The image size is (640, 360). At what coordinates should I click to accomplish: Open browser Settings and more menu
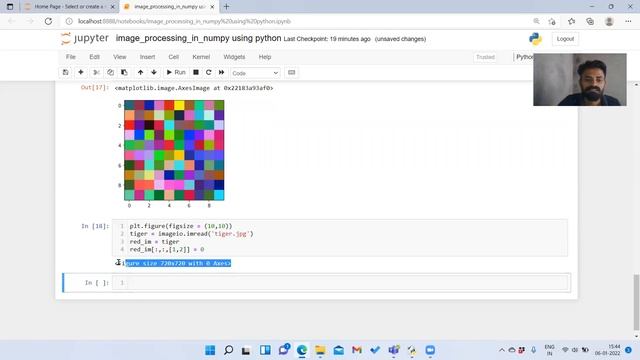click(x=628, y=21)
